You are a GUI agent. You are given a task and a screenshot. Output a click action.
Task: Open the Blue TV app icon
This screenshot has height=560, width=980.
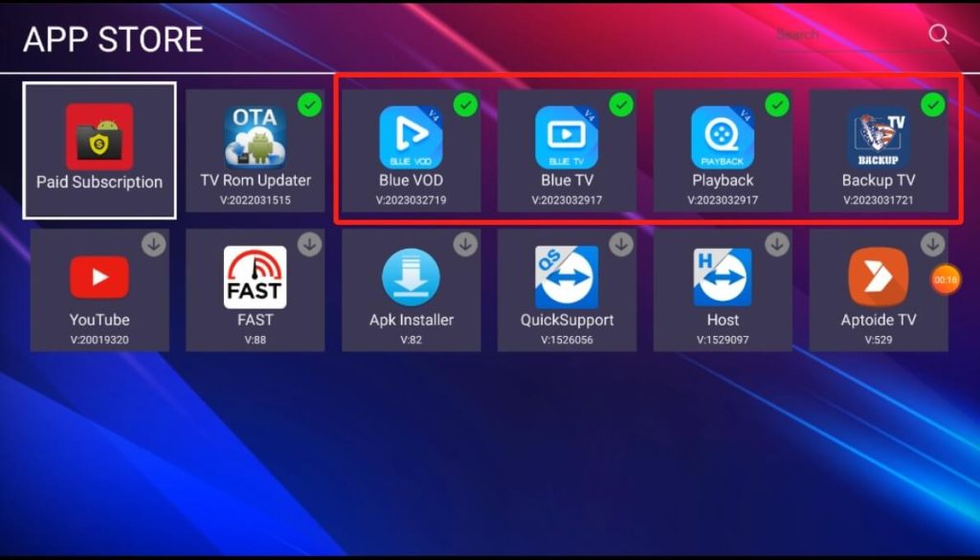click(567, 138)
